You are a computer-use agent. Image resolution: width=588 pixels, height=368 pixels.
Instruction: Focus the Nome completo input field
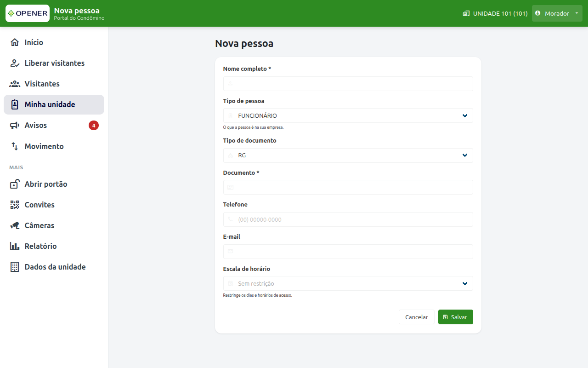coord(348,84)
